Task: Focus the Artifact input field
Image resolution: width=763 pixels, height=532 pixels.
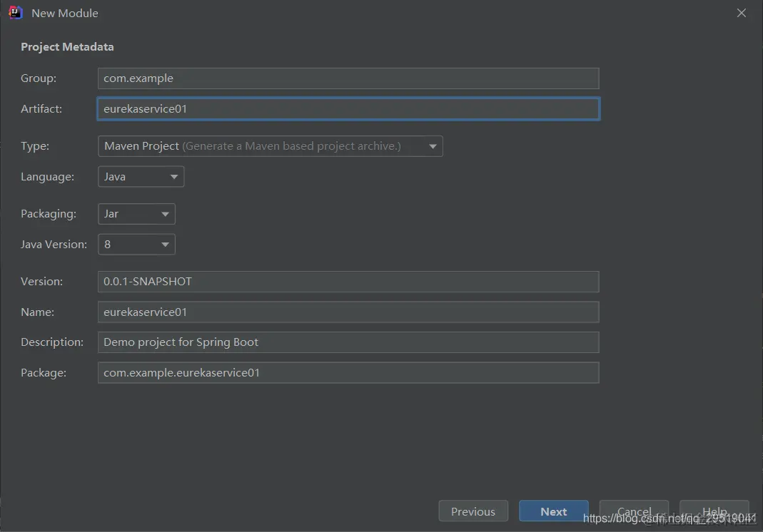Action: pos(348,109)
